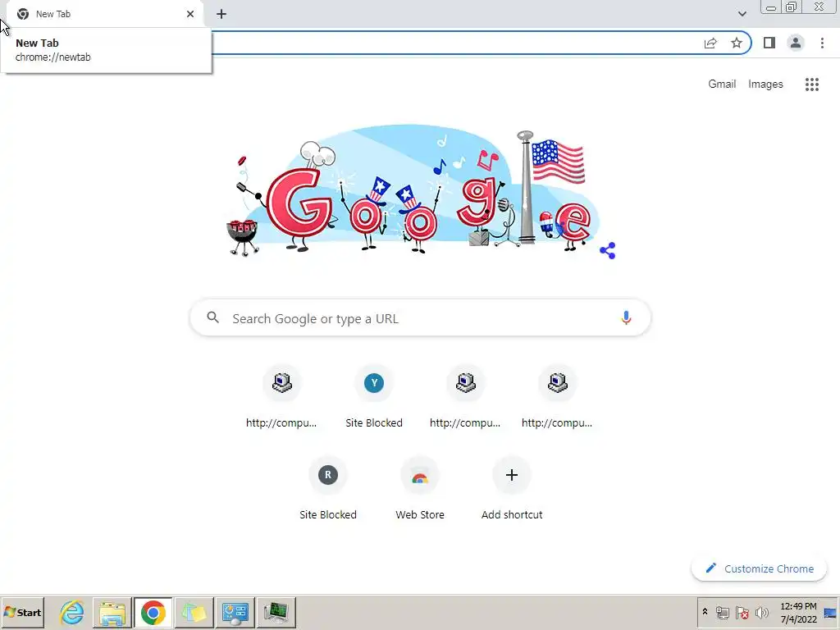
Task: Open Windows Explorer from the taskbar
Action: point(112,612)
